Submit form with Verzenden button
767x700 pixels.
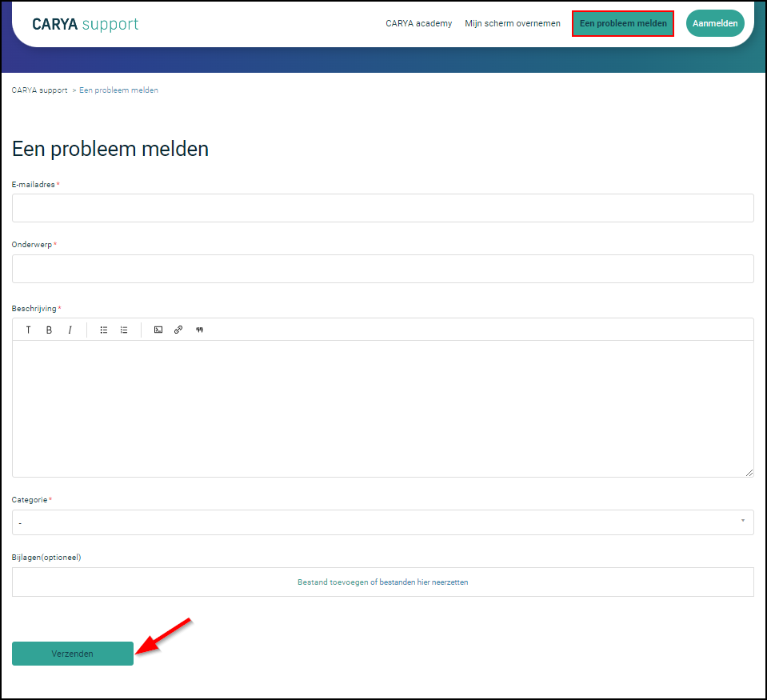[x=73, y=654]
